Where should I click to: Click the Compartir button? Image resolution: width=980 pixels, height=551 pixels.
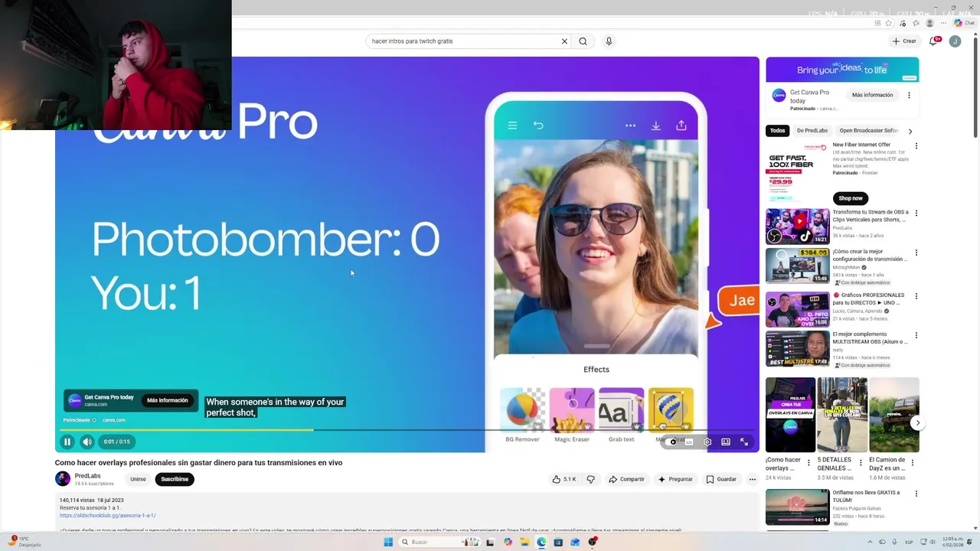tap(626, 479)
